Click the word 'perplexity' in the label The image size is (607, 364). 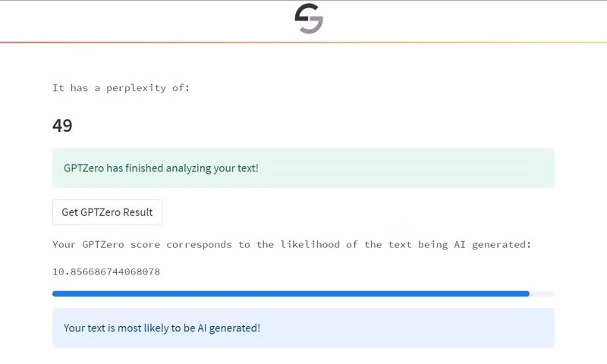pos(137,88)
